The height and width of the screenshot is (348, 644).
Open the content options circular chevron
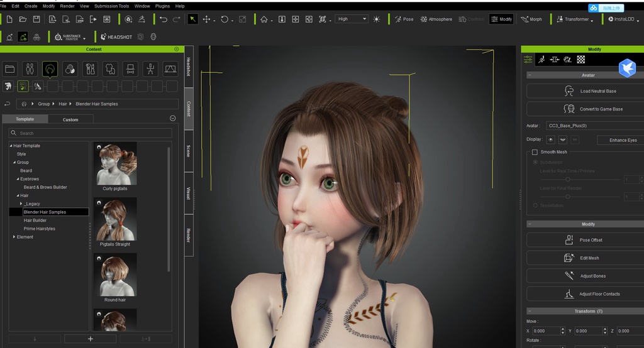[173, 119]
